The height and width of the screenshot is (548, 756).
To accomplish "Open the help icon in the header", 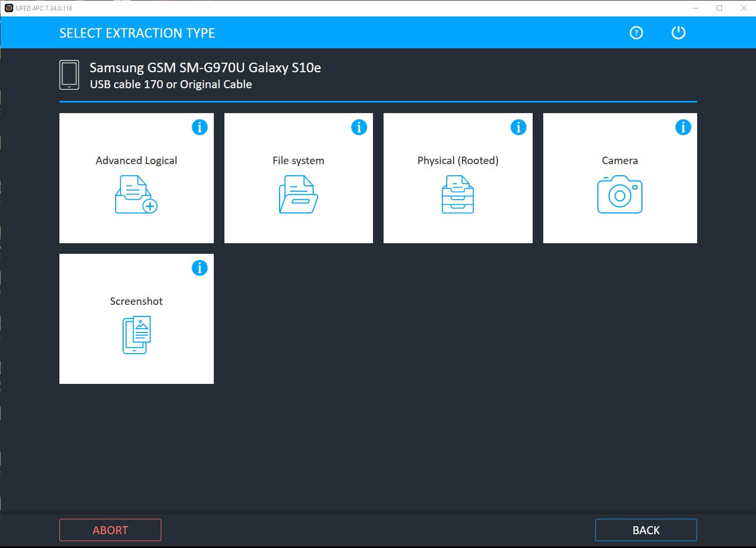I will coord(636,32).
